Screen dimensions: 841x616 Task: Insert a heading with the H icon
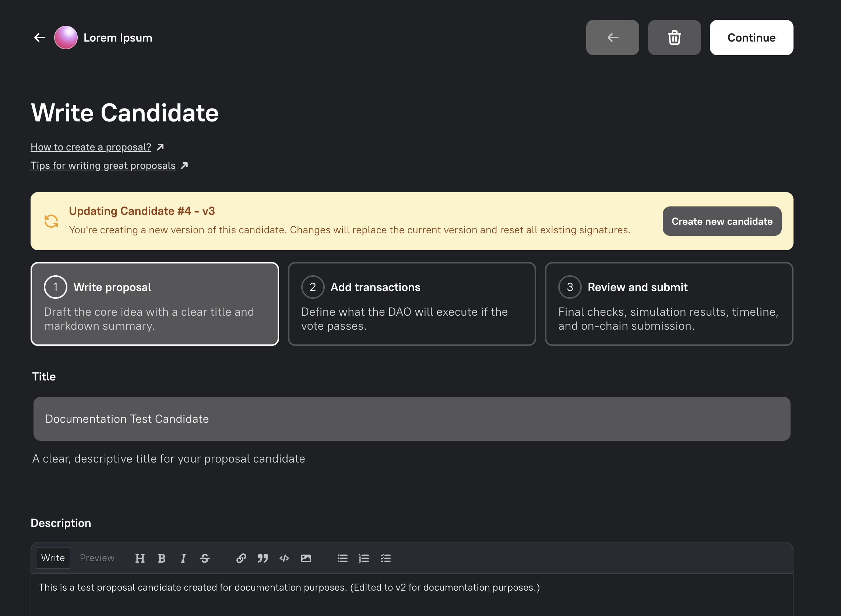click(140, 558)
